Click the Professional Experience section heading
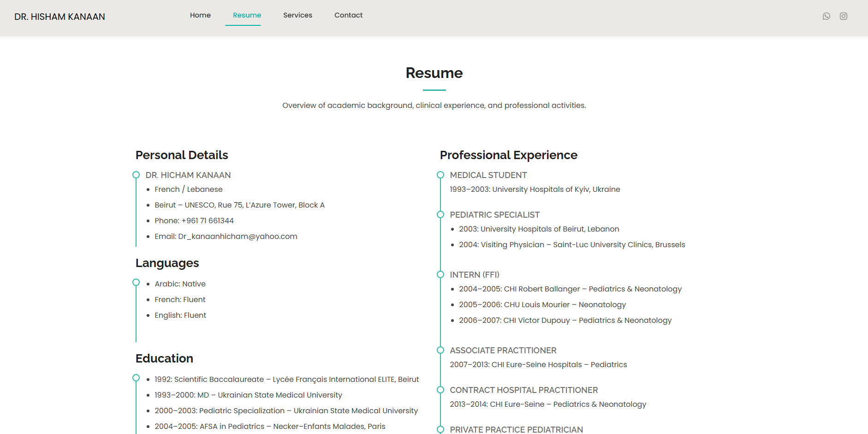The height and width of the screenshot is (434, 868). (x=508, y=155)
